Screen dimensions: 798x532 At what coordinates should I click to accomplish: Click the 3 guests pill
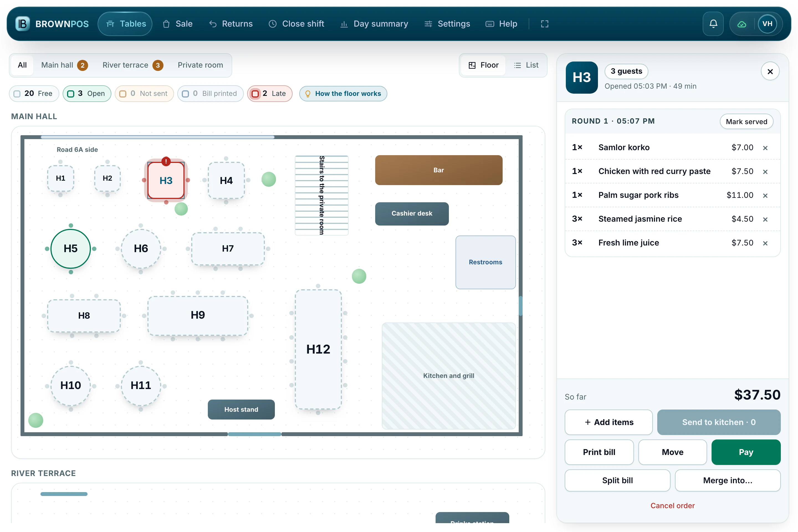(x=626, y=71)
